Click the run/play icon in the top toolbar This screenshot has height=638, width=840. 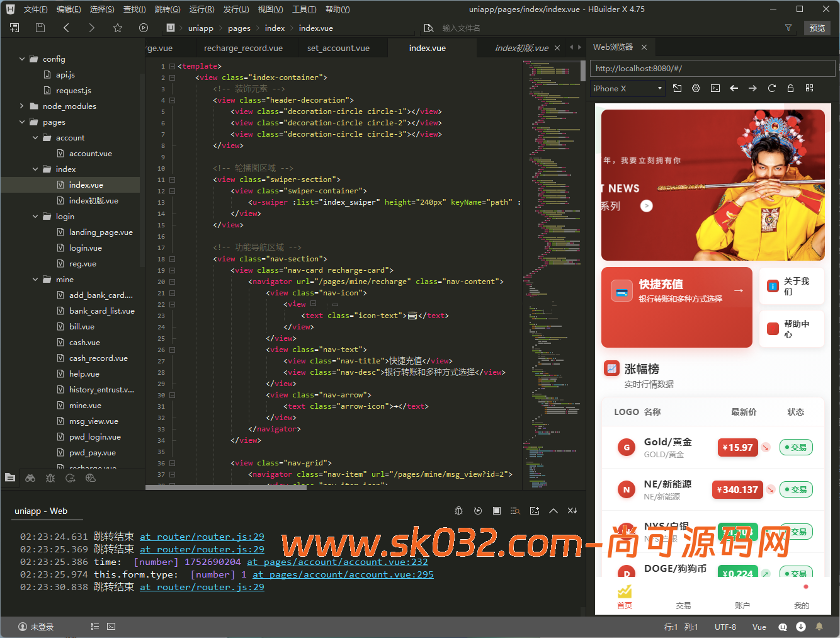(144, 28)
